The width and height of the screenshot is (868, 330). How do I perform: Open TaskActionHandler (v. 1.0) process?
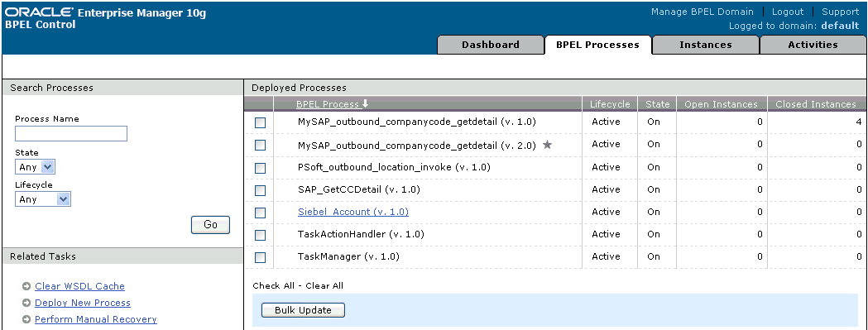coord(361,234)
